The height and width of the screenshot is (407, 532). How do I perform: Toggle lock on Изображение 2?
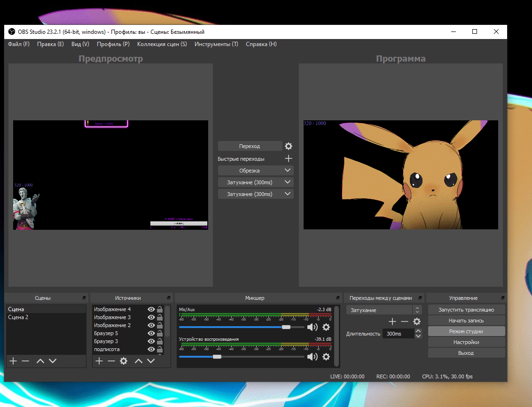[x=160, y=325]
